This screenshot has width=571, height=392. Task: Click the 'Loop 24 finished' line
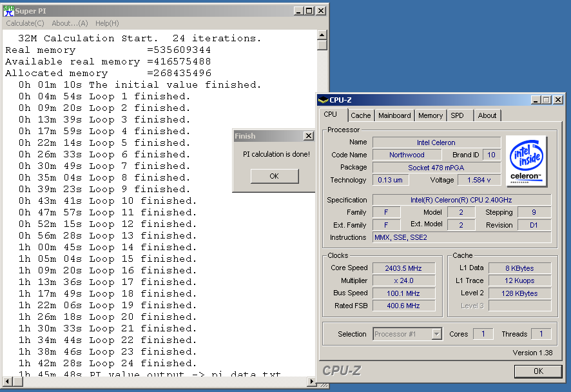[108, 363]
